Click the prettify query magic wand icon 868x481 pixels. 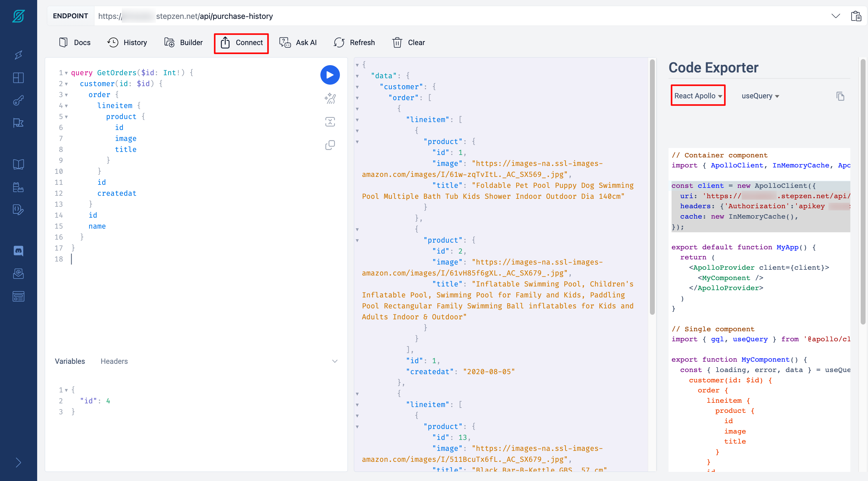point(330,98)
